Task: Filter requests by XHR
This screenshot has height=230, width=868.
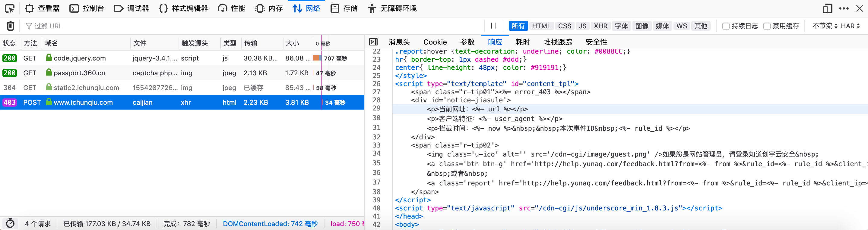Action: tap(600, 26)
